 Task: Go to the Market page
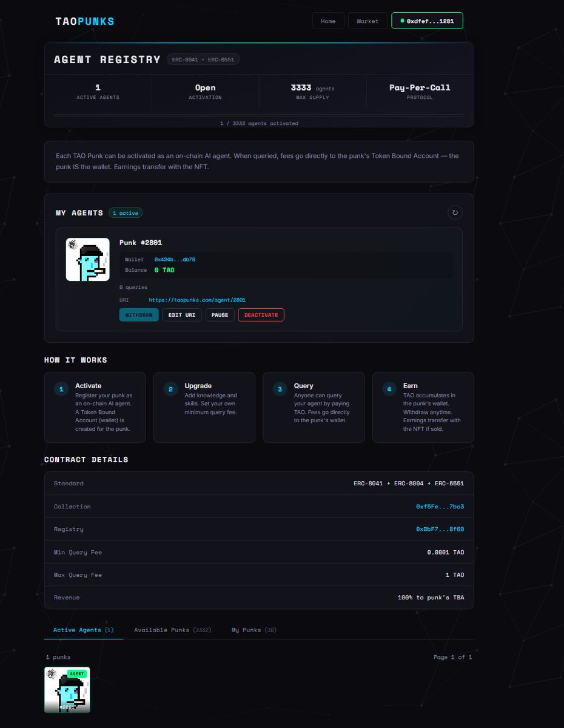(x=368, y=21)
